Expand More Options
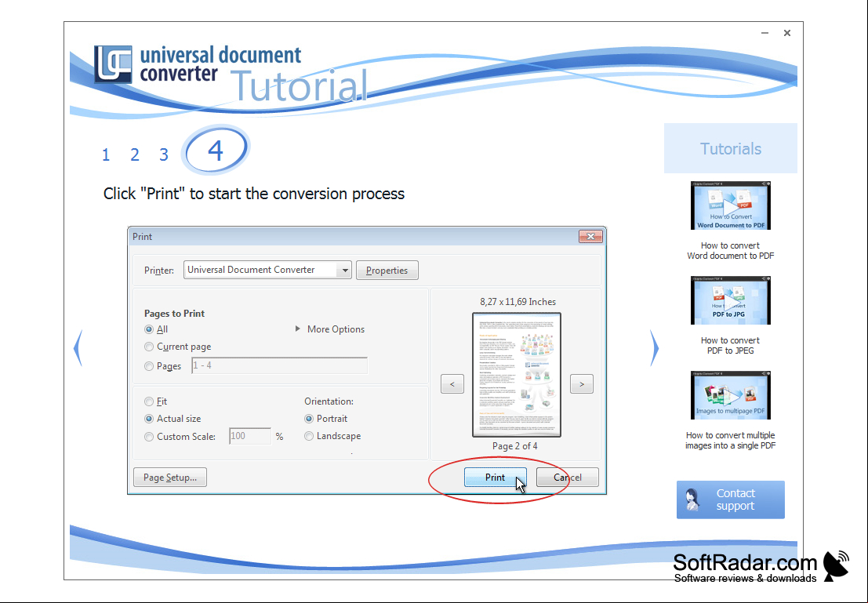The width and height of the screenshot is (868, 603). [330, 329]
